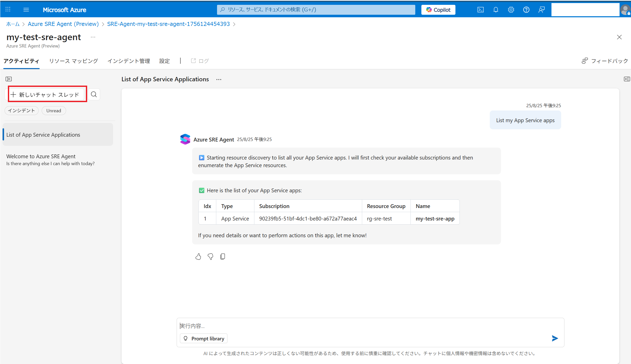
Task: Go to Azure SRE Agent (Preview) breadcrumb
Action: [63, 24]
